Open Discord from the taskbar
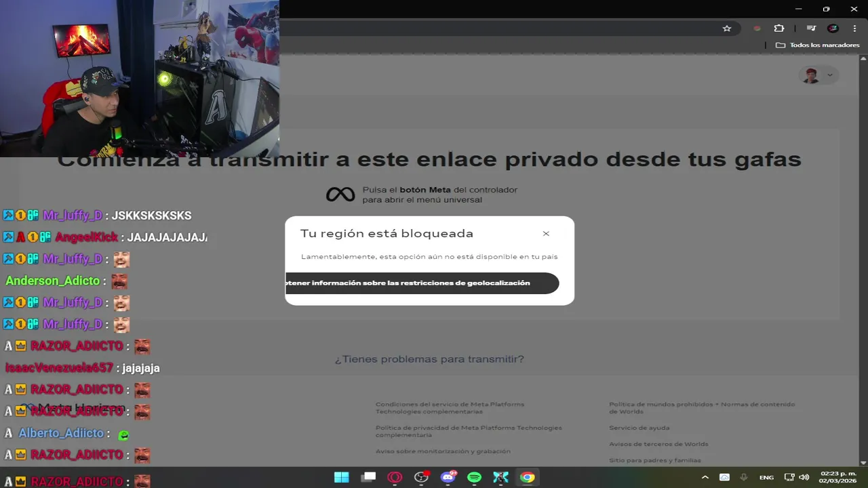 [x=448, y=477]
